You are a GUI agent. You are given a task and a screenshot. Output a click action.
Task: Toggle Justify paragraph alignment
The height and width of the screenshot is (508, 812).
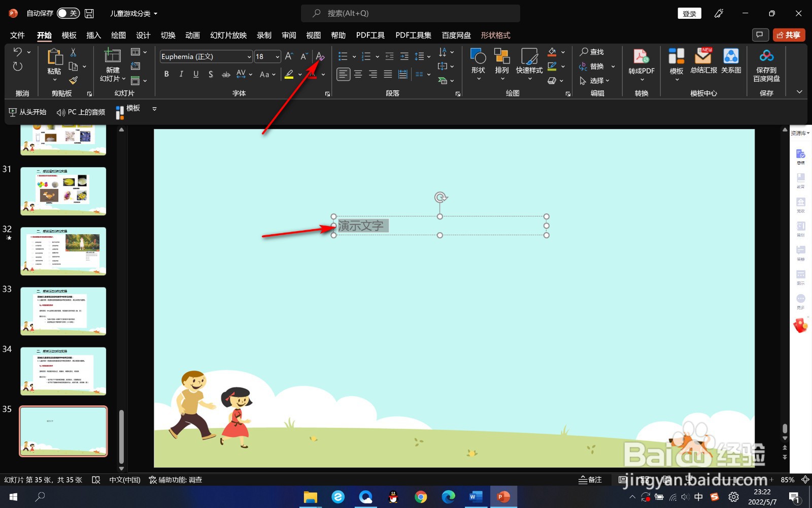[388, 74]
